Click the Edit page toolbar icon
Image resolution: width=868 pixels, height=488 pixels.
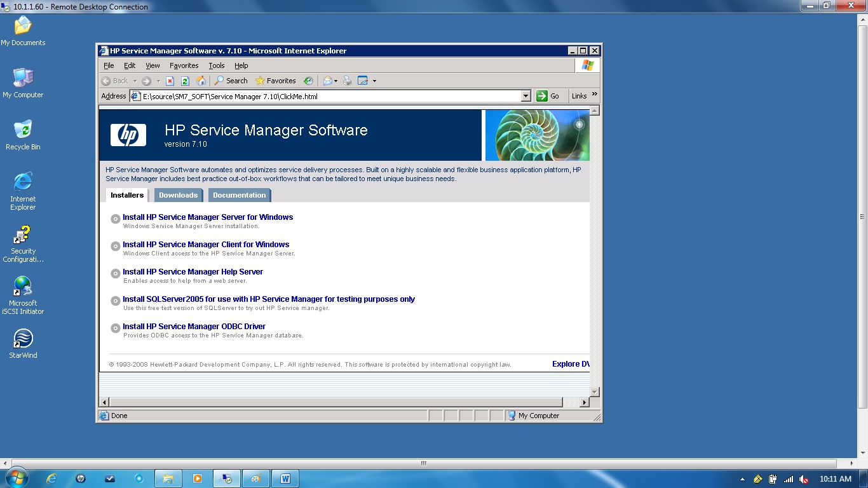click(363, 81)
